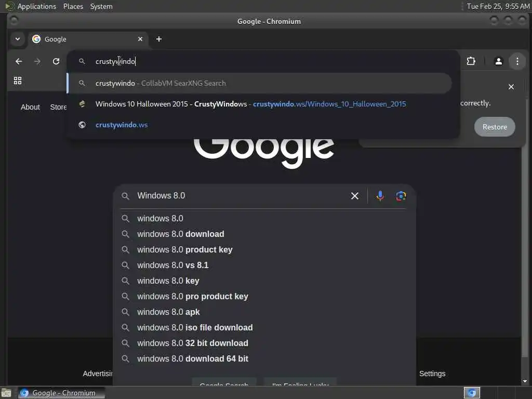Viewport: 532px width, 399px height.
Task: Click the show desktop icon in bottom panel
Action: point(6,393)
